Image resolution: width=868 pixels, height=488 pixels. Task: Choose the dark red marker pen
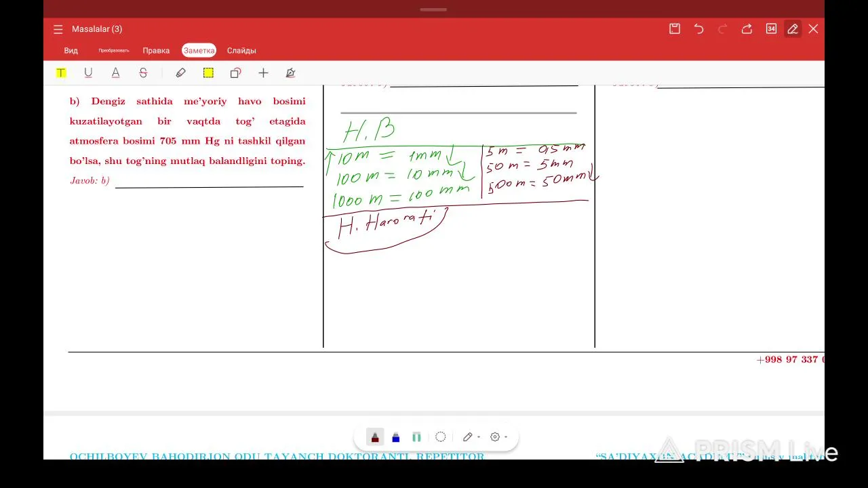375,437
